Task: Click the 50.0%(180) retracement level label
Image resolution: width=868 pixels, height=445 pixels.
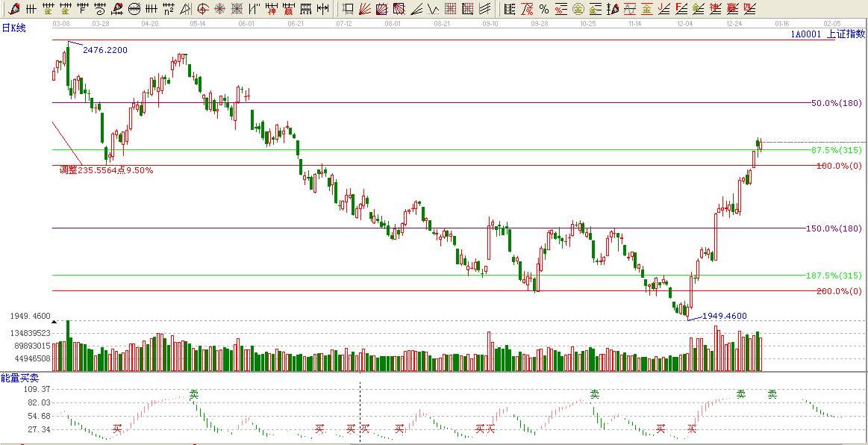Action: [836, 103]
